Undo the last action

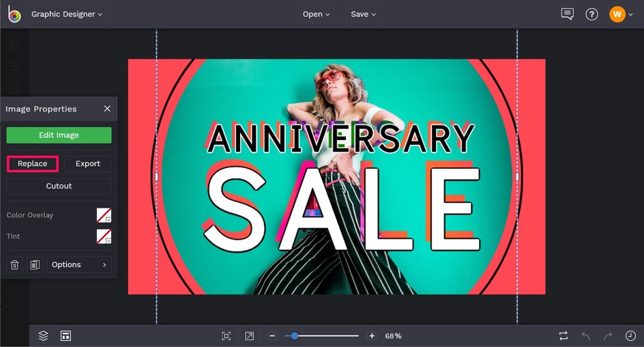[586, 336]
